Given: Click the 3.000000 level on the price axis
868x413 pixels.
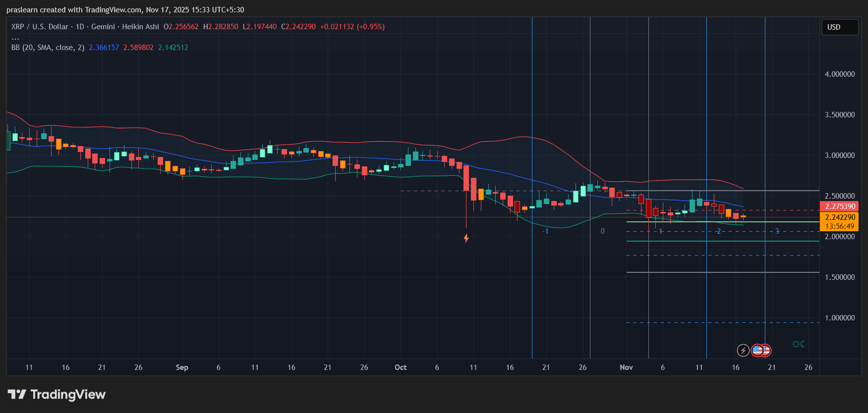Looking at the screenshot, I should pyautogui.click(x=839, y=155).
